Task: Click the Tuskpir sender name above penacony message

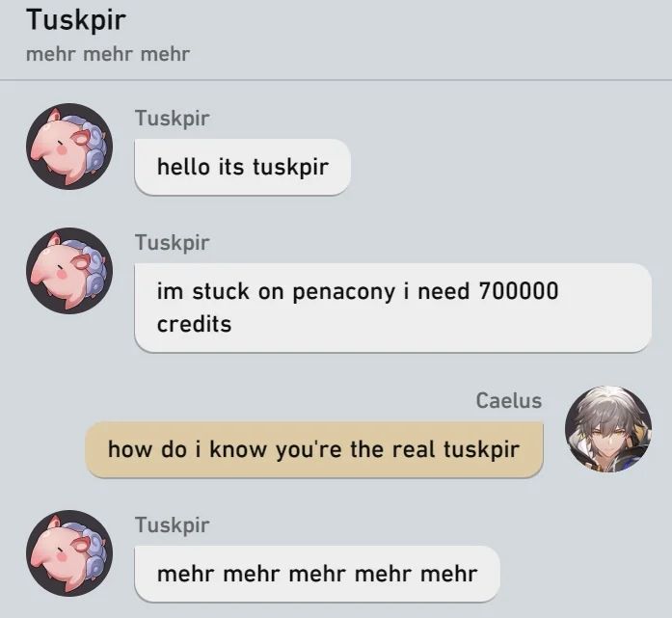Action: [173, 243]
